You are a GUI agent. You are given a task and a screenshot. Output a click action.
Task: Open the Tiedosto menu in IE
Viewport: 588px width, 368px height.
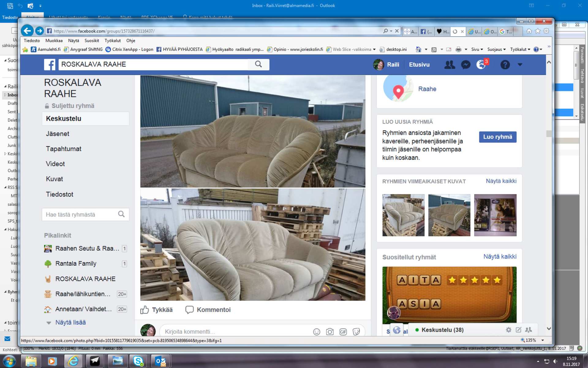[32, 40]
